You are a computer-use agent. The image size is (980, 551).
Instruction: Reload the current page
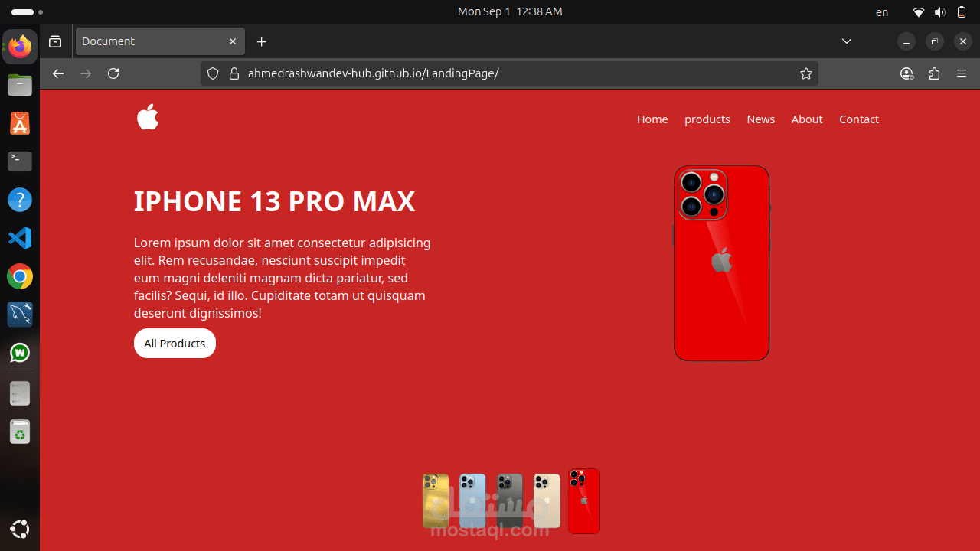(113, 73)
